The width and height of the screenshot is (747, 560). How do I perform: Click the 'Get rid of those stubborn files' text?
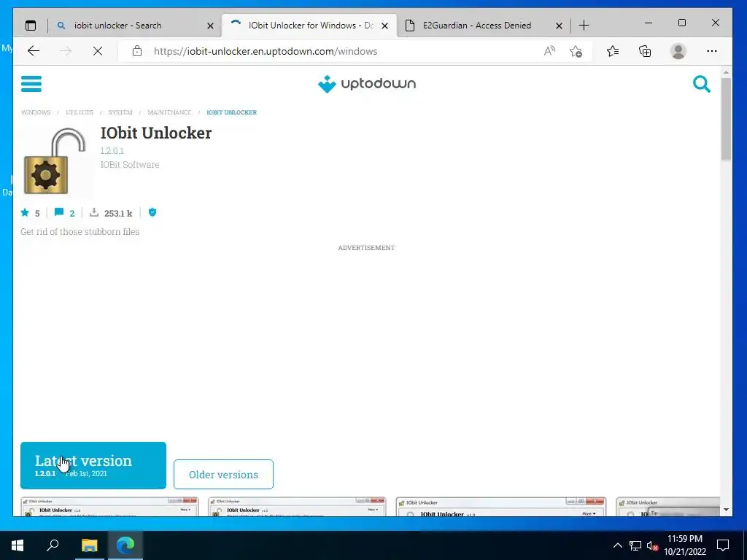(x=80, y=232)
